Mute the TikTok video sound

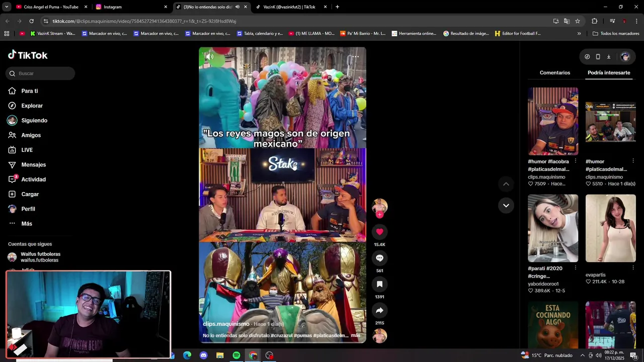209,56
